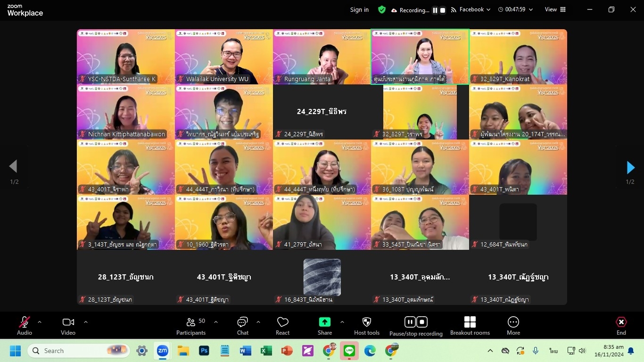Viewport: 644px width, 362px height.
Task: Expand the Facebook live stream dropdown
Action: coord(488,9)
